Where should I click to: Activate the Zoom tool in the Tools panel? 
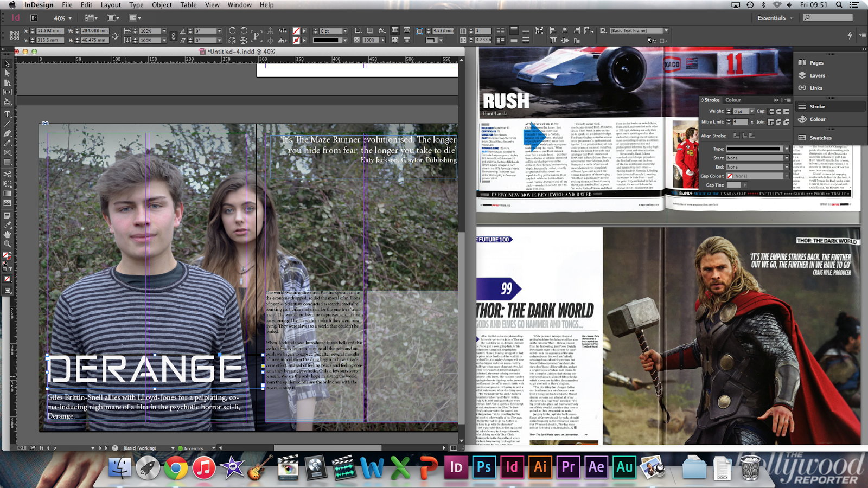7,244
